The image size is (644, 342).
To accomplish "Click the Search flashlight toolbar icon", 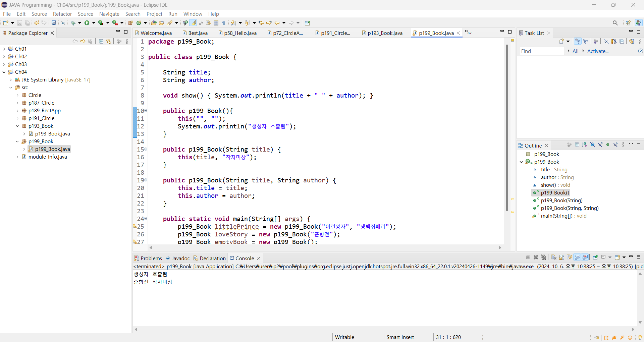I will pos(170,23).
